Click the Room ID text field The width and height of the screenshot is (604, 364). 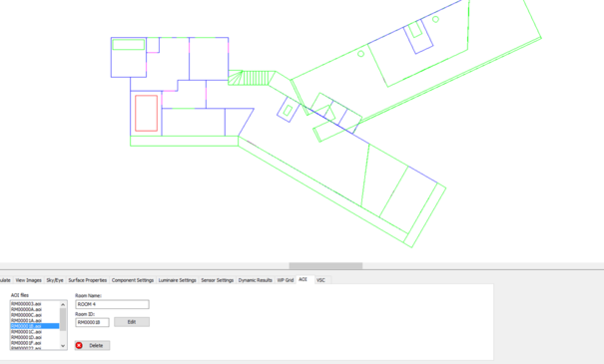pyautogui.click(x=92, y=322)
